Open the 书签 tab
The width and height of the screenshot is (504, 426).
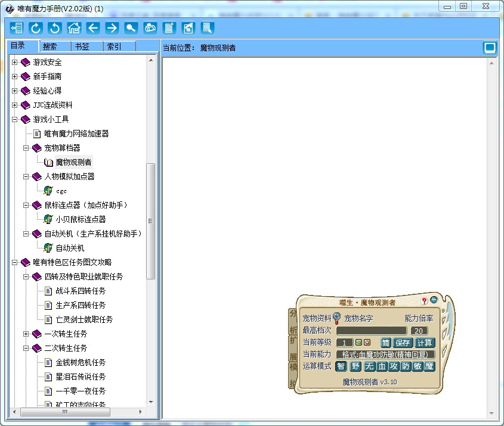pos(82,46)
